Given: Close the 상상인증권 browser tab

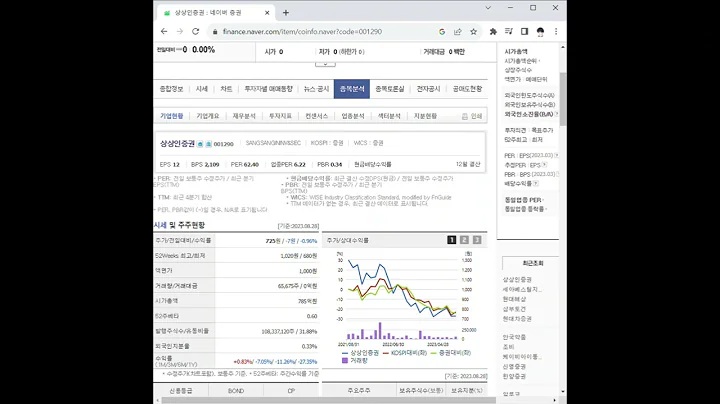Looking at the screenshot, I should (x=267, y=13).
